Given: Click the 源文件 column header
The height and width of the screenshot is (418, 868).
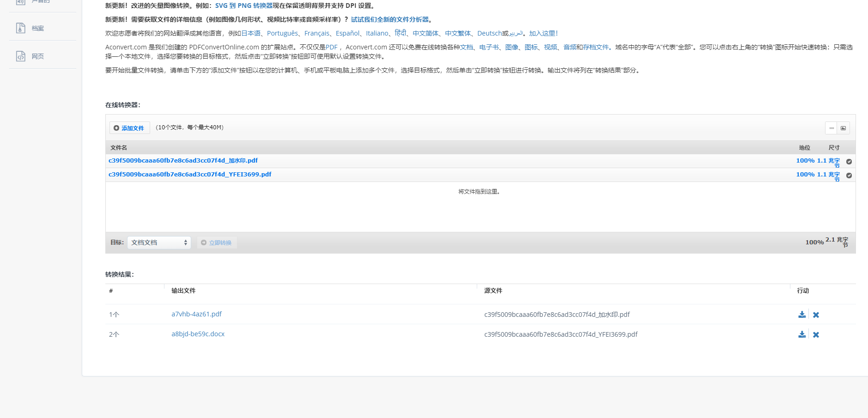Looking at the screenshot, I should pyautogui.click(x=493, y=291).
